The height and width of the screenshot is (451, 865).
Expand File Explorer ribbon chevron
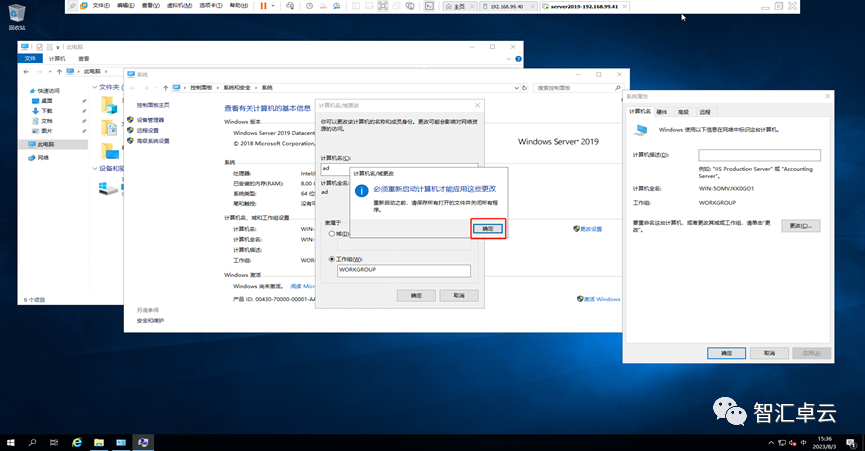(509, 59)
